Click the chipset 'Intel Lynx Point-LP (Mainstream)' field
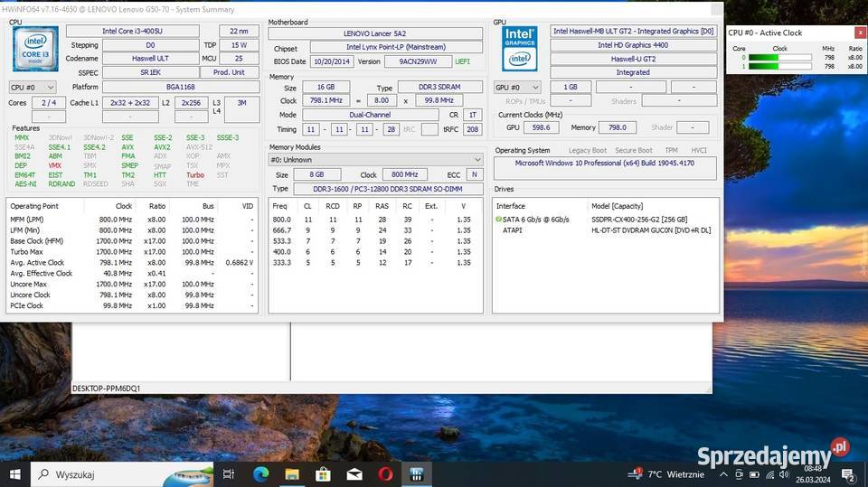 pos(396,47)
